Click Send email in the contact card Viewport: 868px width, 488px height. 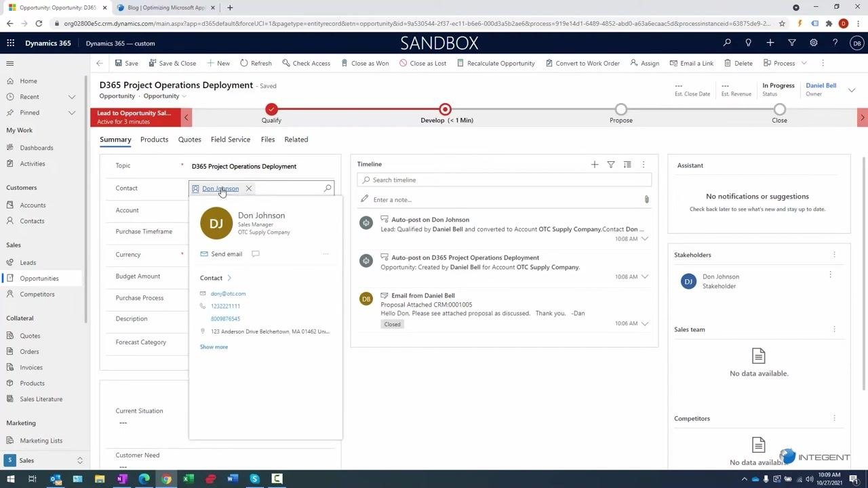221,253
